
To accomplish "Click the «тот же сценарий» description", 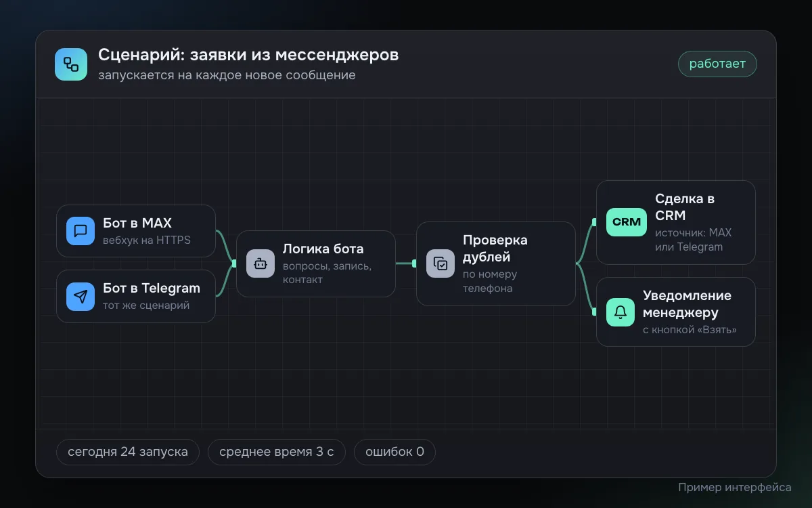I will 146,305.
